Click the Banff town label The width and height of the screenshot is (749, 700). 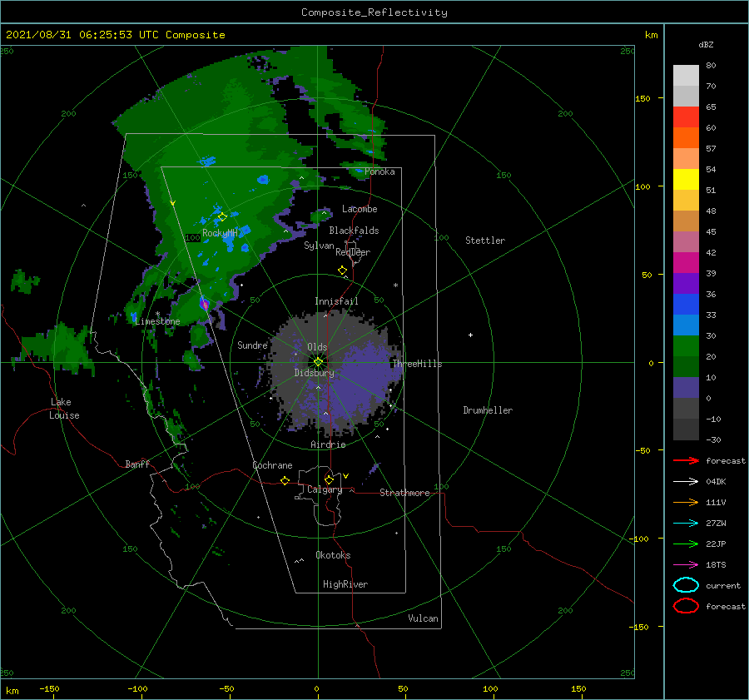click(137, 464)
